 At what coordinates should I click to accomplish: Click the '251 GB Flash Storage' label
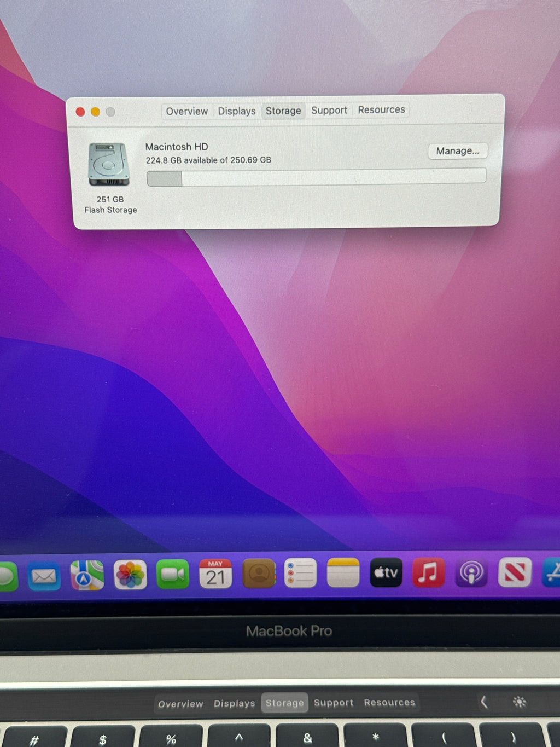click(x=110, y=205)
